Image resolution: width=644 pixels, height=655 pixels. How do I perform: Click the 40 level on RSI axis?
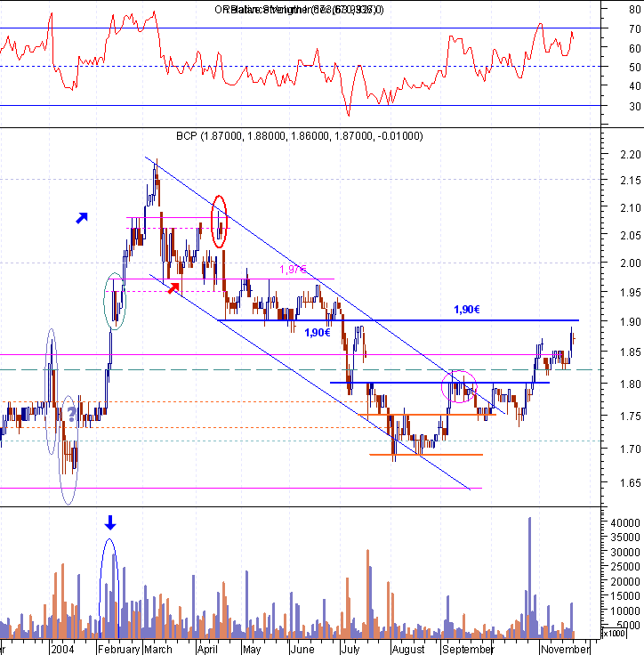tap(635, 86)
